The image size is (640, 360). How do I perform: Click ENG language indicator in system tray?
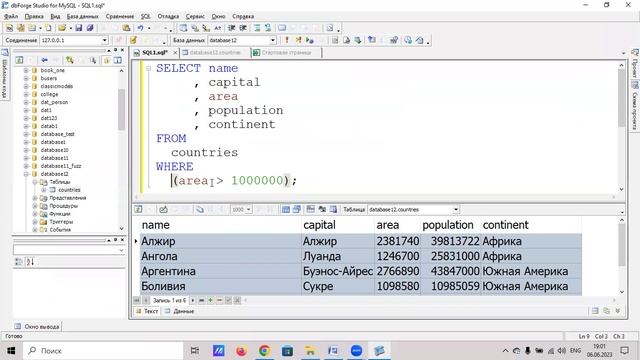tap(576, 351)
